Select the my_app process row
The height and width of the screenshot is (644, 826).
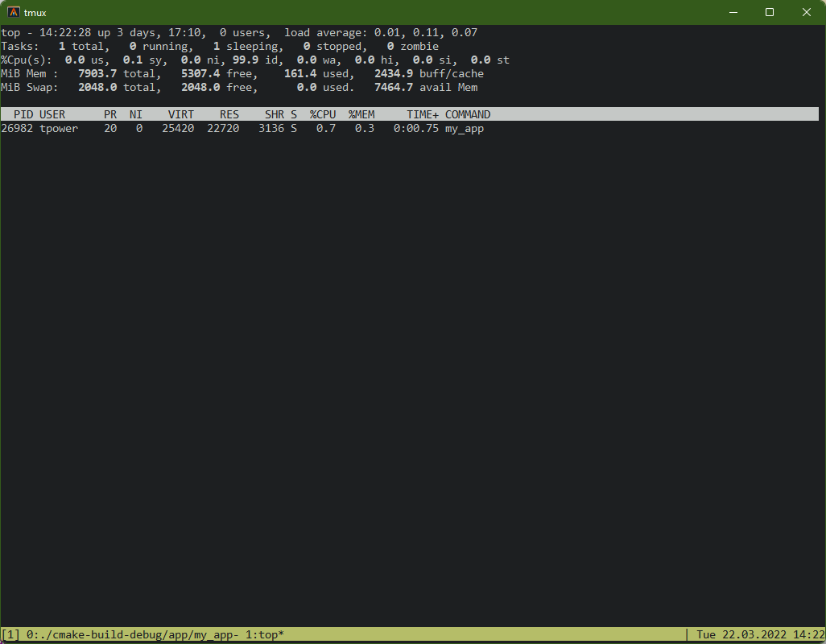[x=242, y=128]
